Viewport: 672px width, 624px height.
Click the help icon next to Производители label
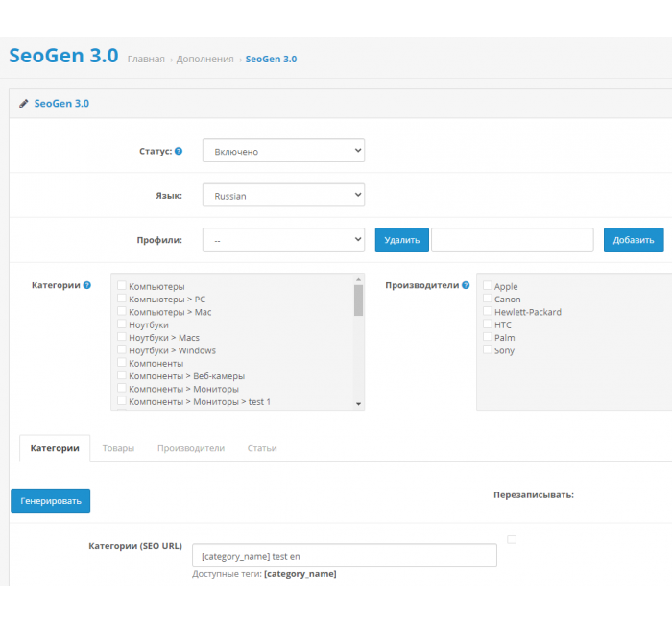coord(466,285)
